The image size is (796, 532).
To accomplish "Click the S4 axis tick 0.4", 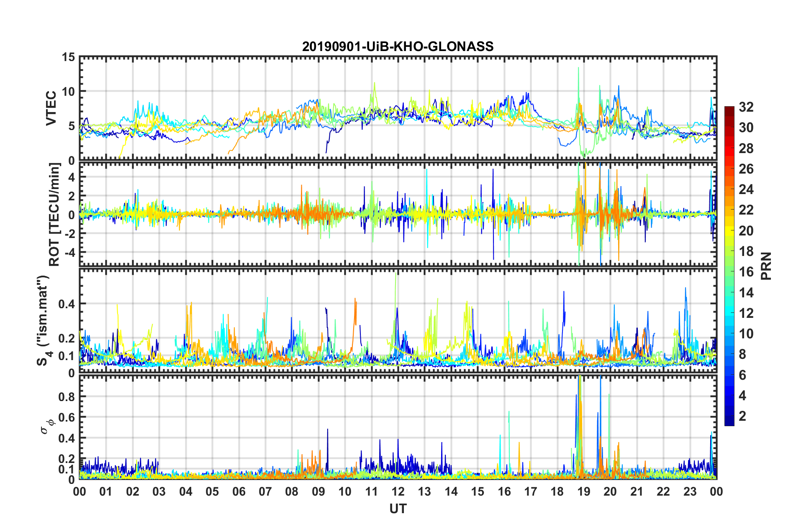I will click(67, 304).
